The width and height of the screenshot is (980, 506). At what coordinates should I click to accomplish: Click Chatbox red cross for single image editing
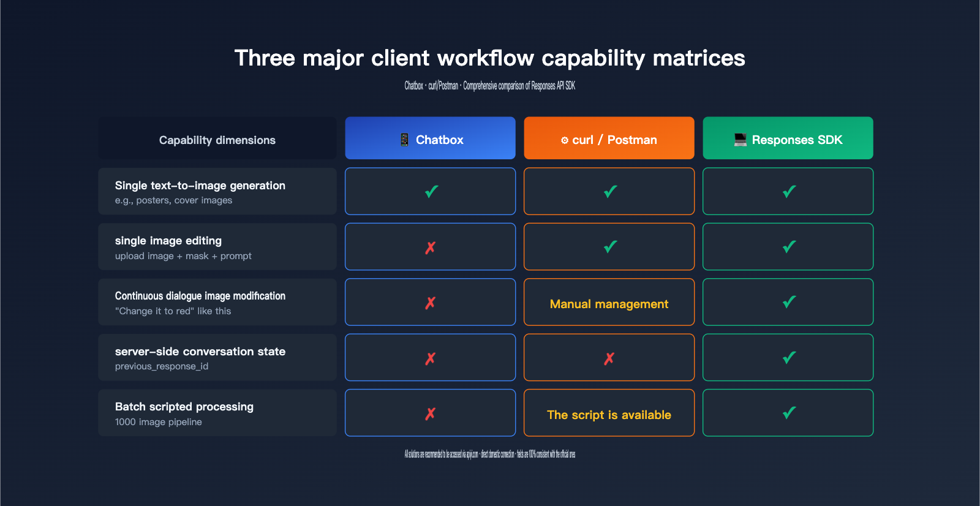pos(431,247)
